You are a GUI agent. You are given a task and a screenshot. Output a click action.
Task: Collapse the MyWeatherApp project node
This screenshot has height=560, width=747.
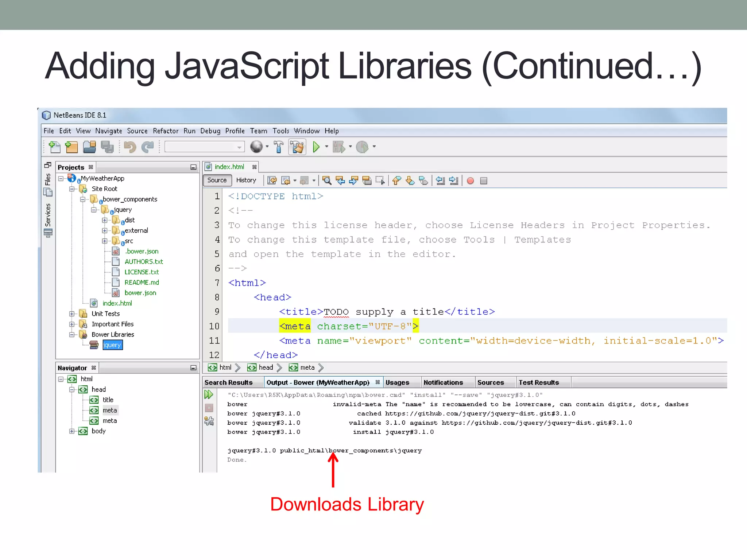(x=61, y=179)
